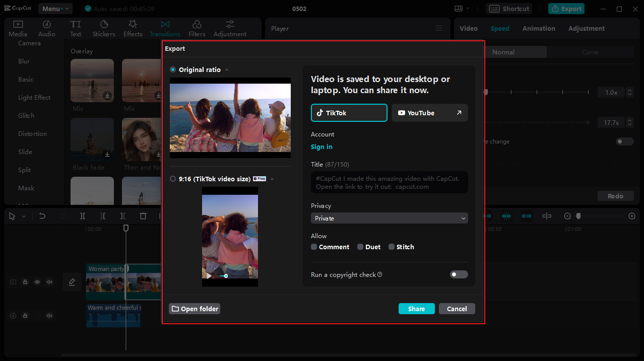Image resolution: width=644 pixels, height=361 pixels.
Task: Toggle the Run a copyright check switch
Action: 459,274
